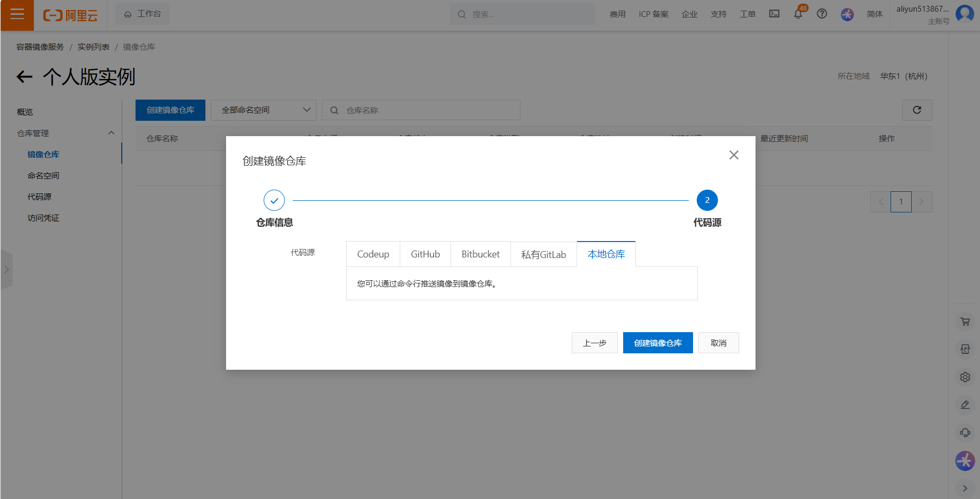This screenshot has width=980, height=499.
Task: Open the shopping cart sidebar icon
Action: click(965, 322)
